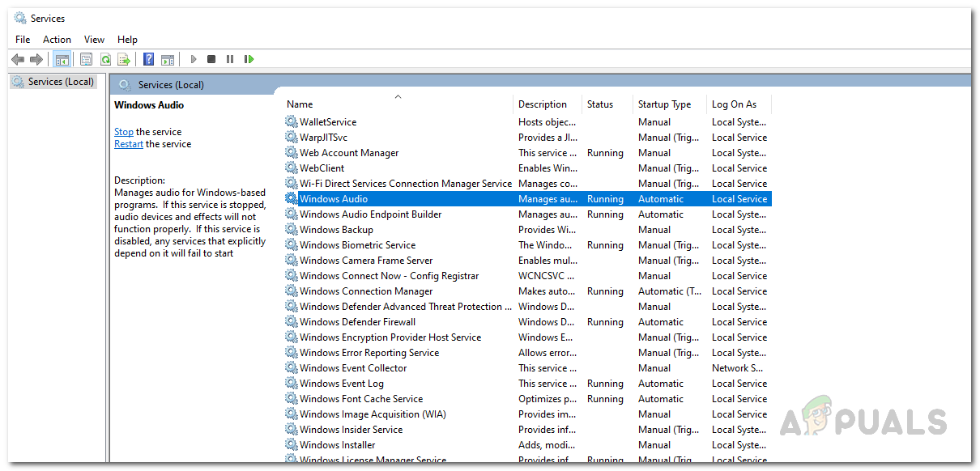
Task: Click the Export List toolbar icon
Action: [x=124, y=59]
